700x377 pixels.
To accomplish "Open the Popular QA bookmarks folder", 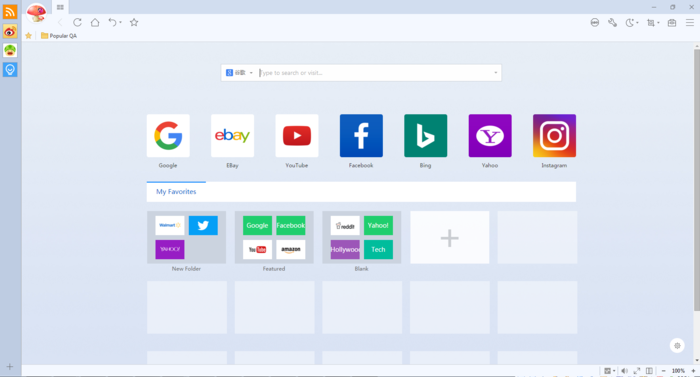I will (59, 36).
